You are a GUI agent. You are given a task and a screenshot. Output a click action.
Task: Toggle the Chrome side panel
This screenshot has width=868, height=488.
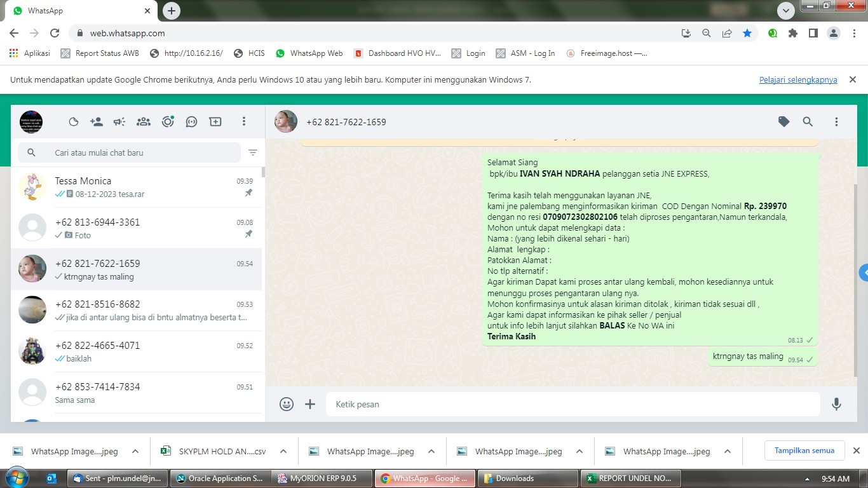(813, 33)
